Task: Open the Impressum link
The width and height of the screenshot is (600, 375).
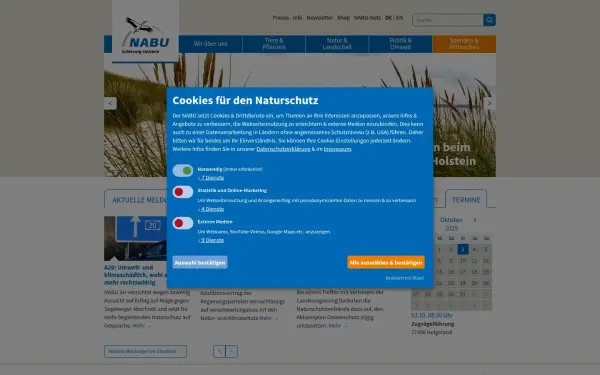Action: pyautogui.click(x=338, y=149)
